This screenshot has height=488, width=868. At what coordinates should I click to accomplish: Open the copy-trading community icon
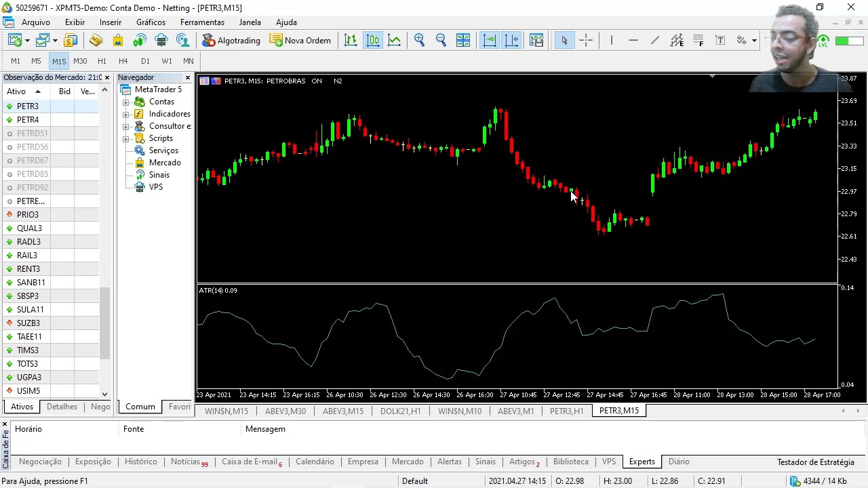point(182,41)
